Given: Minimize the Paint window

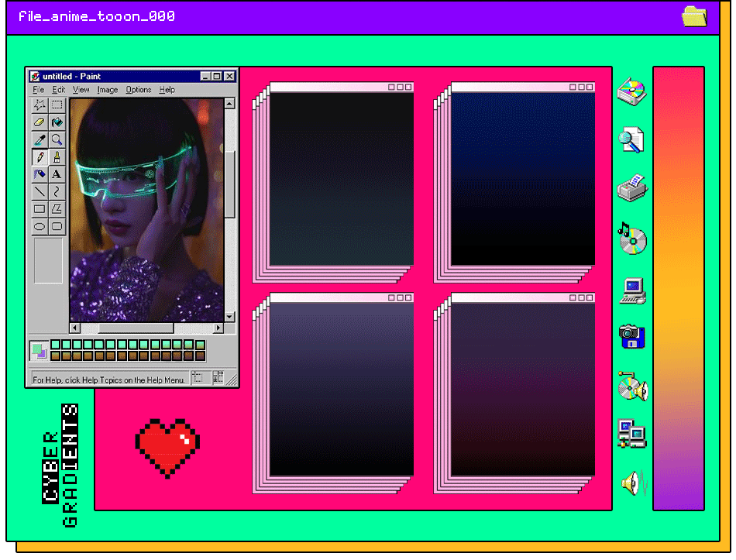Looking at the screenshot, I should click(x=205, y=76).
